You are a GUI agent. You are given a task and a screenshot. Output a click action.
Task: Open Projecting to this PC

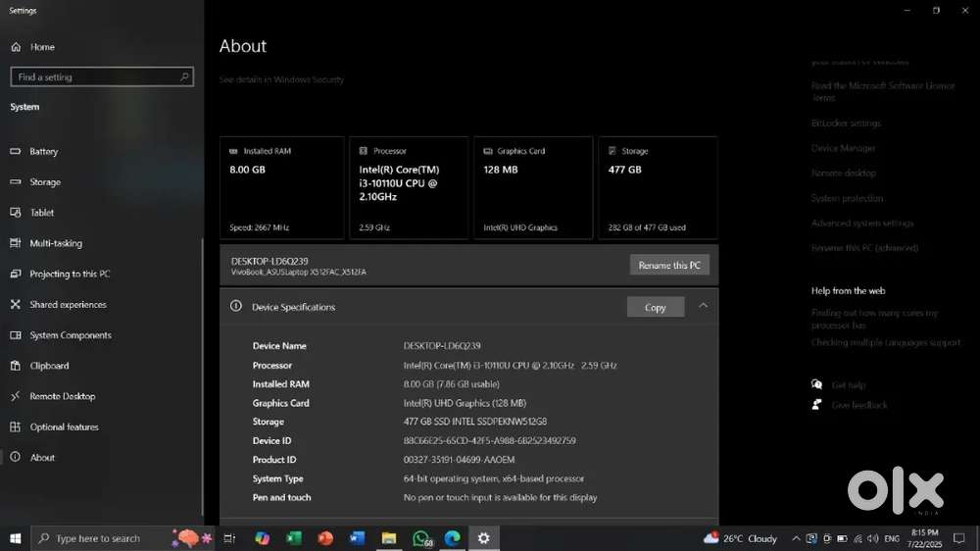pos(70,274)
